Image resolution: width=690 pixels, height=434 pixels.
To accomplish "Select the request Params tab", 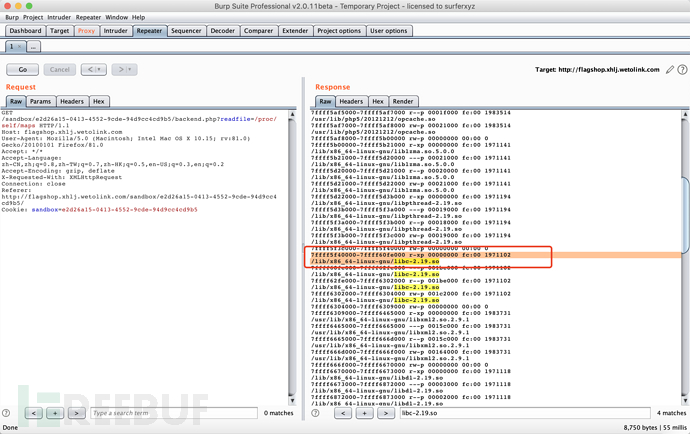I will (40, 101).
